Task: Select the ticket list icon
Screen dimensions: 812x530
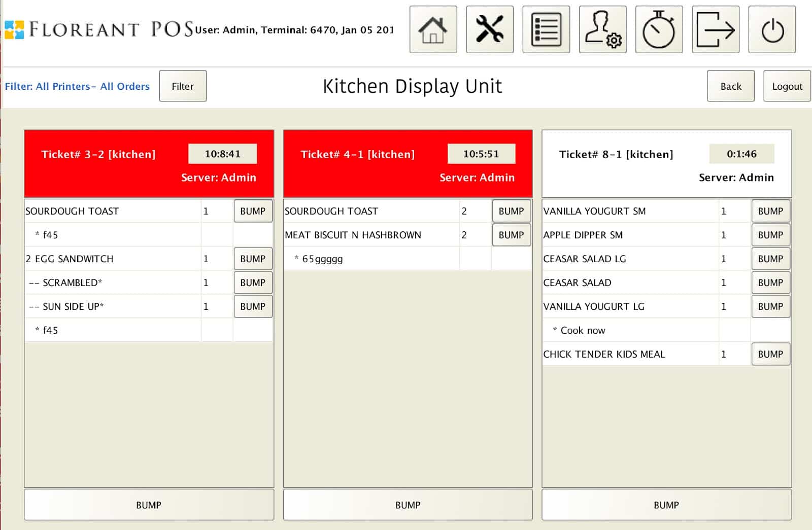Action: (546, 29)
